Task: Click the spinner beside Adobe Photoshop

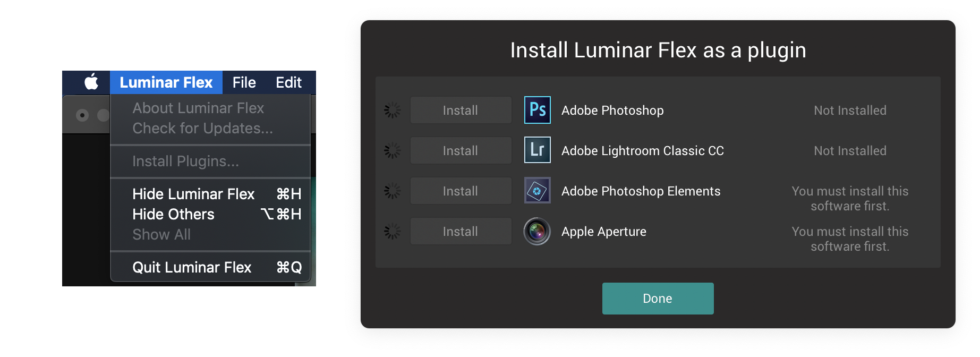Action: (393, 110)
